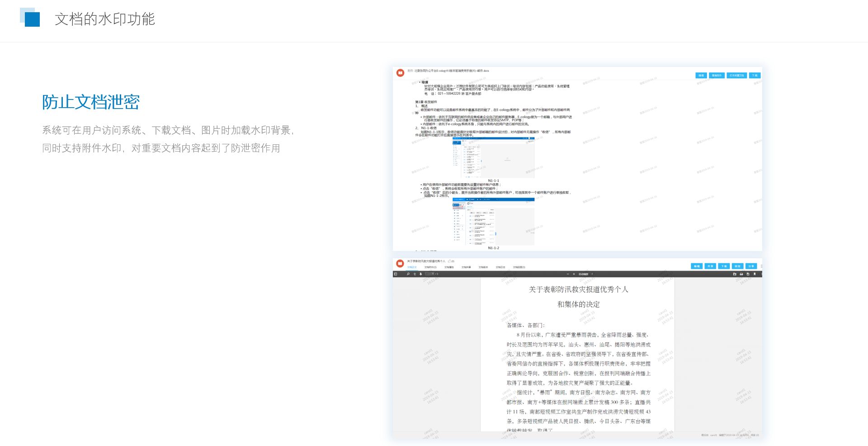Click the thumbs-up like icon beside document title
Image resolution: width=868 pixels, height=446 pixels.
tap(449, 261)
